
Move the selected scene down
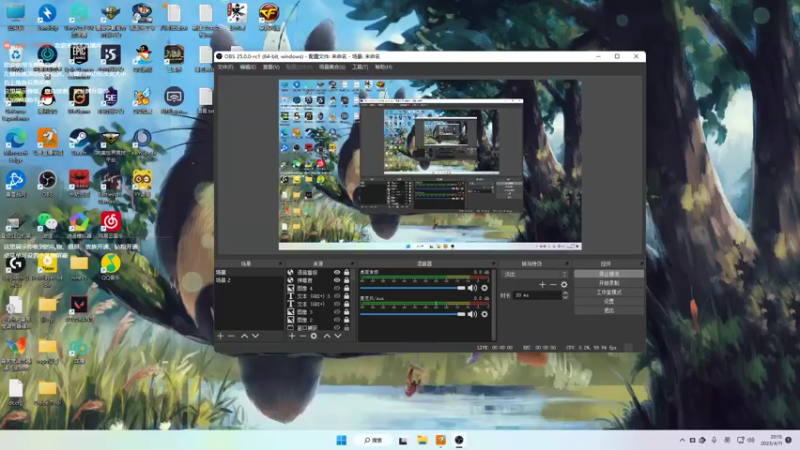[256, 336]
